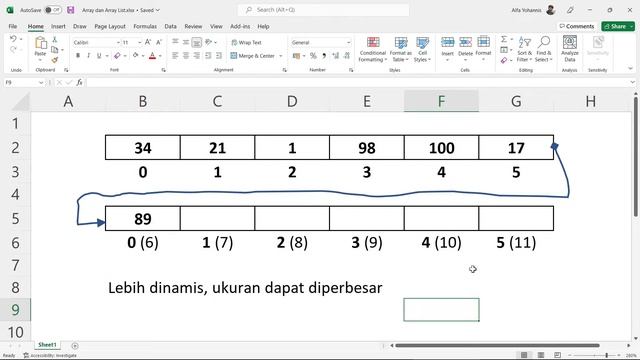Open Sort & Filter options
This screenshot has width=640, height=360.
point(524,49)
